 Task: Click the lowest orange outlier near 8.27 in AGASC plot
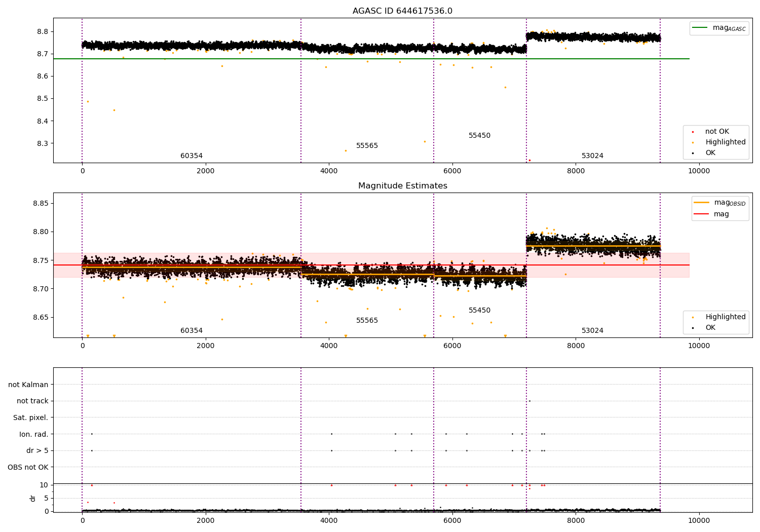click(x=346, y=150)
